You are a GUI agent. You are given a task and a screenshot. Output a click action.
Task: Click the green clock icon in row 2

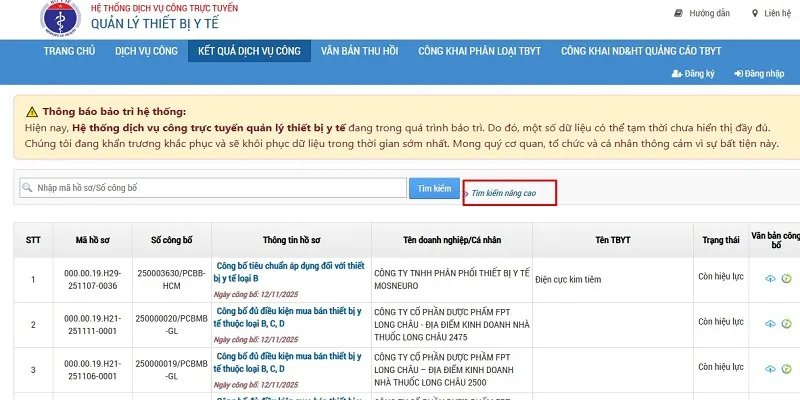pyautogui.click(x=787, y=323)
